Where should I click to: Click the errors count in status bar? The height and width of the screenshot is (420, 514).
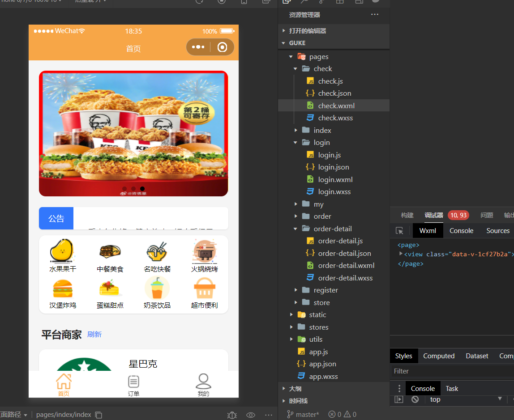coord(335,415)
